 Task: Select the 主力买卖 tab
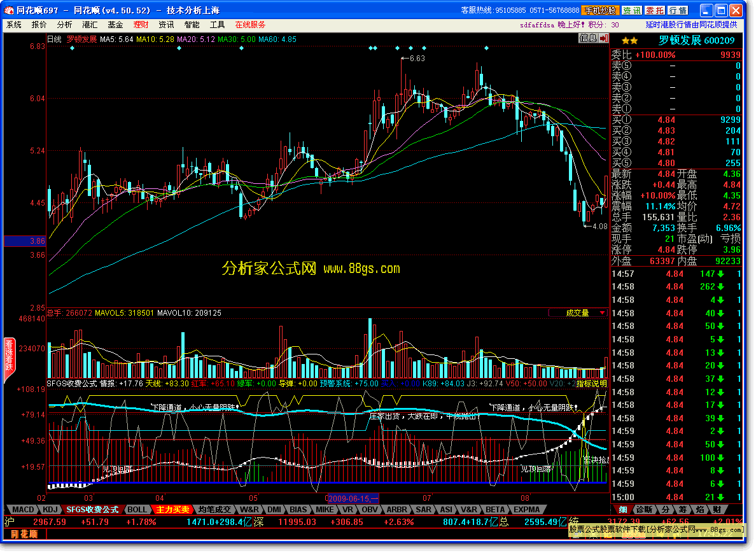(x=172, y=510)
